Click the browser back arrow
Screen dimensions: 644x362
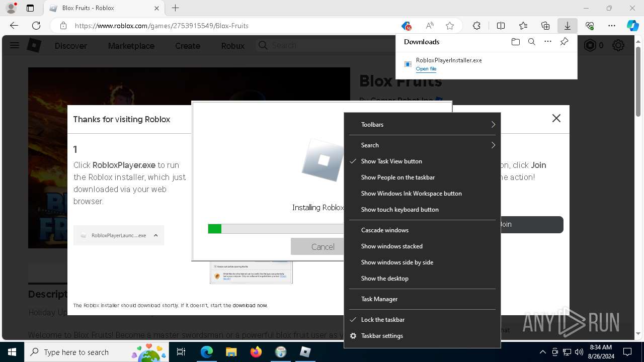[14, 26]
